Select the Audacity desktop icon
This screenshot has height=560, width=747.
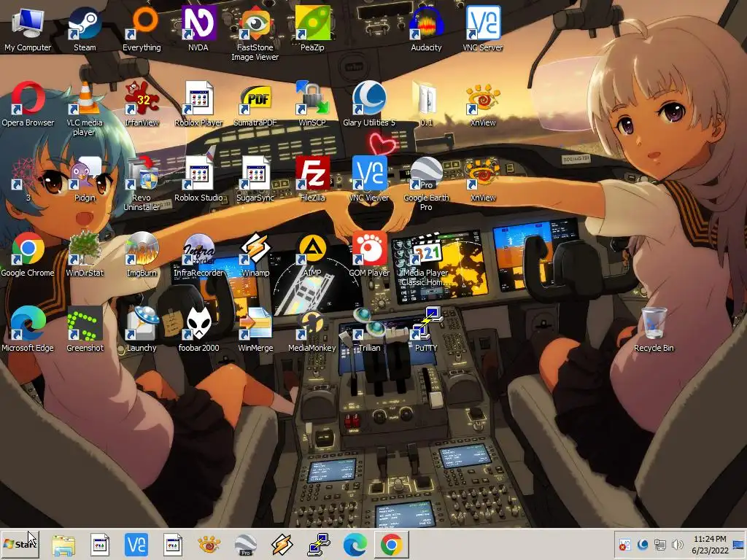coord(426,28)
